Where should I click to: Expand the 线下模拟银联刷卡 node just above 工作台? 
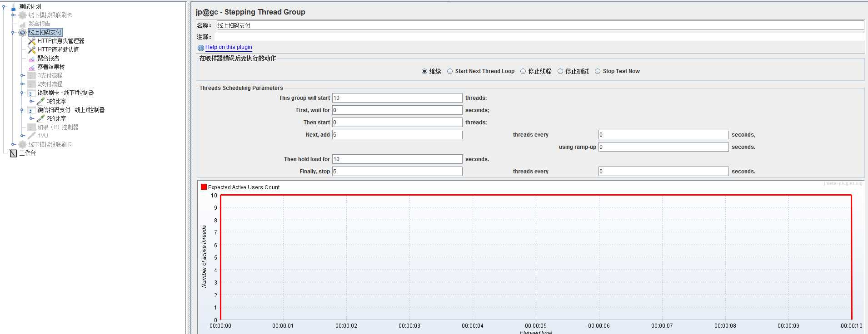click(x=14, y=144)
